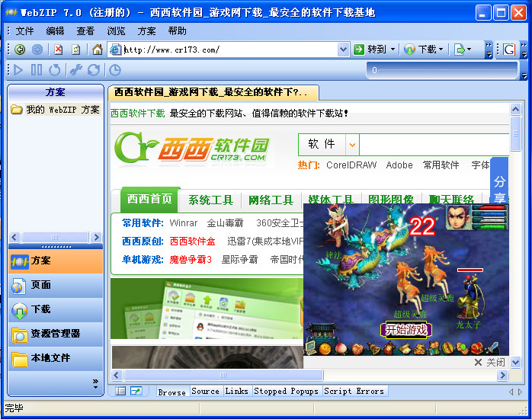The image size is (532, 419).
Task: Open the 方案 sidebar panel
Action: point(56,261)
